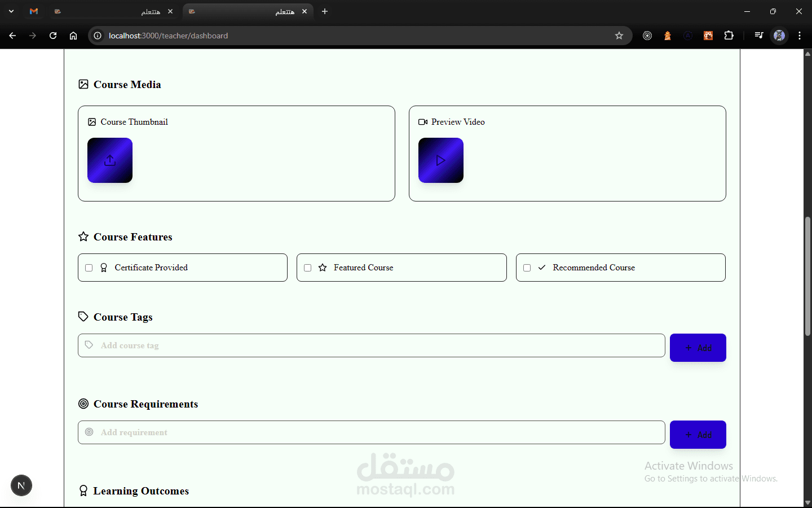Image resolution: width=812 pixels, height=508 pixels.
Task: Click the page vertical scrollbar thumb
Action: (807, 277)
